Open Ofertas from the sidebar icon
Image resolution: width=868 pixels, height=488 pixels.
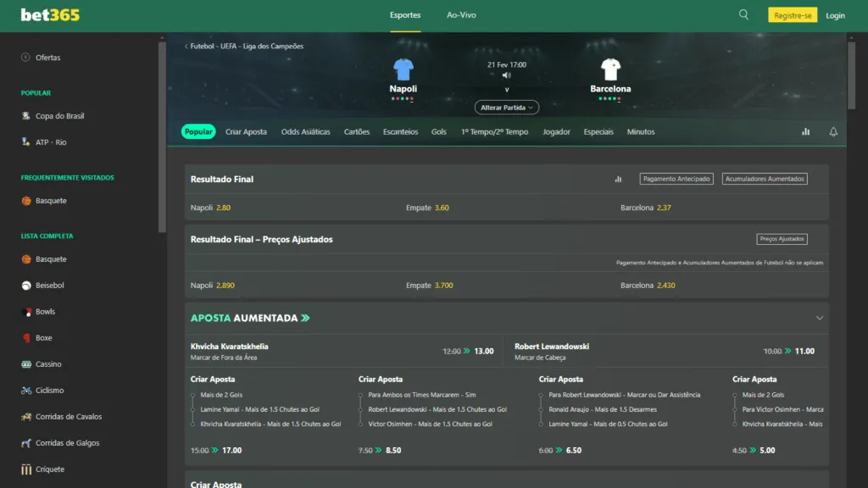click(25, 58)
